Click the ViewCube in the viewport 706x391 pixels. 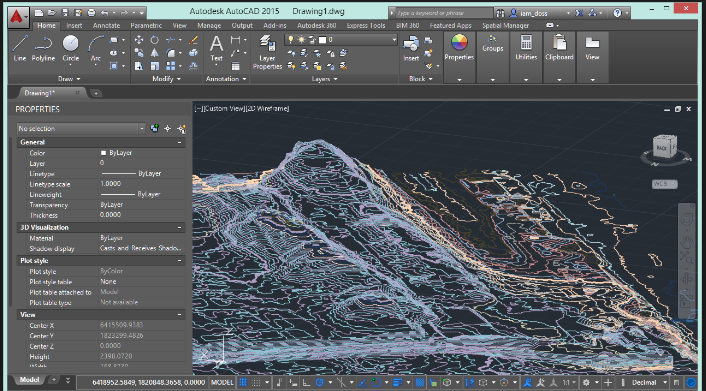click(665, 147)
